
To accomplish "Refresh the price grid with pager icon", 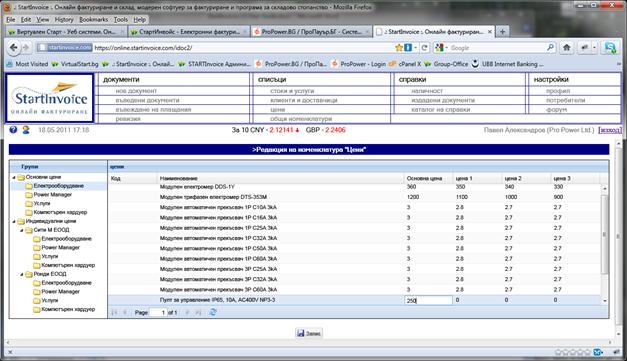I will point(213,312).
